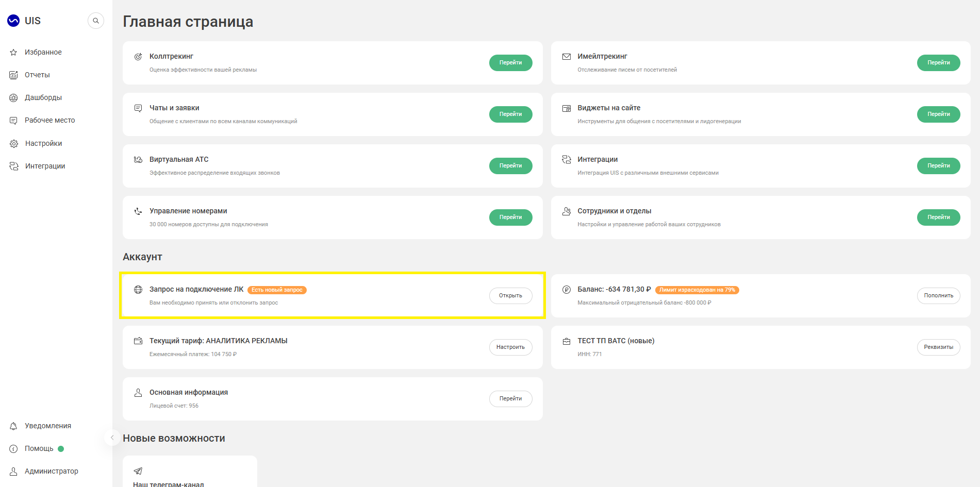
Task: Open Настройки in the sidebar
Action: click(x=43, y=143)
